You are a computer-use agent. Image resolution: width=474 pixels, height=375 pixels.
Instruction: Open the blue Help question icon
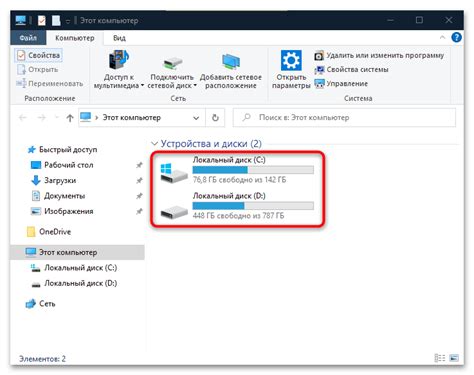(456, 37)
